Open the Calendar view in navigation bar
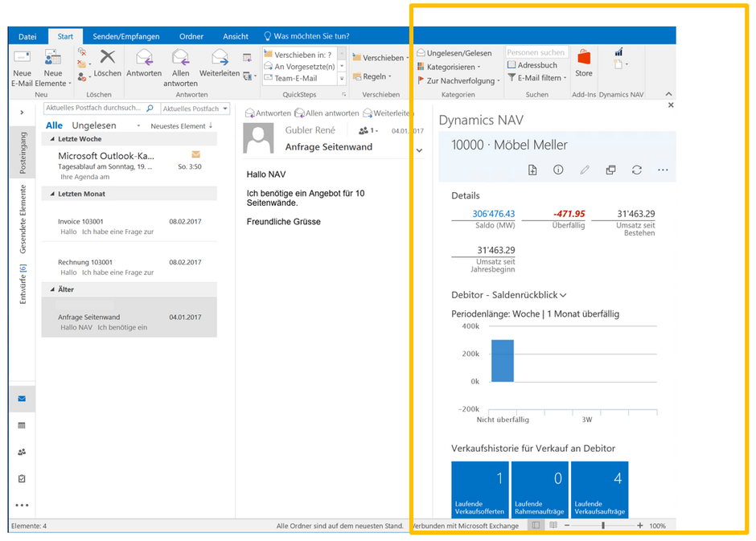The height and width of the screenshot is (541, 756). pos(22,425)
